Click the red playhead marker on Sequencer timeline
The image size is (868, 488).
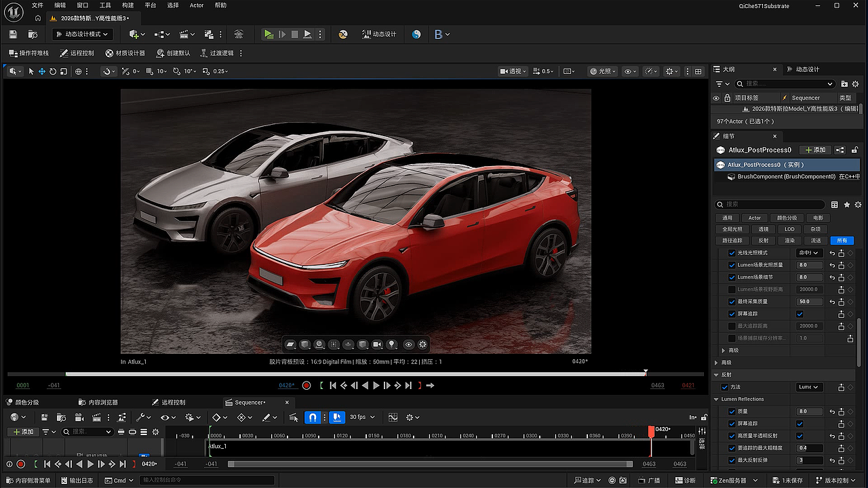651,431
